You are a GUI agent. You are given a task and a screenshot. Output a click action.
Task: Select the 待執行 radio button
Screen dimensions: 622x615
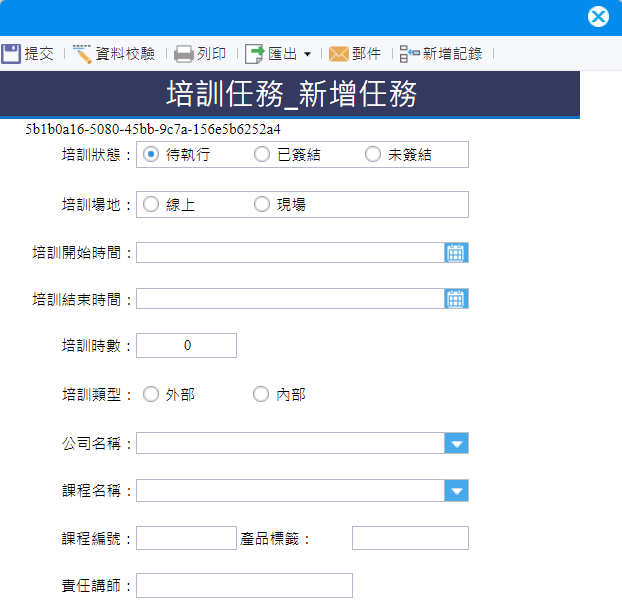tap(151, 154)
